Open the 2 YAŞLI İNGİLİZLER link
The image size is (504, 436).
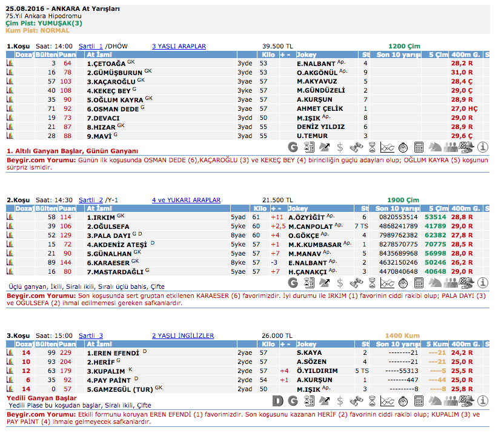(182, 335)
